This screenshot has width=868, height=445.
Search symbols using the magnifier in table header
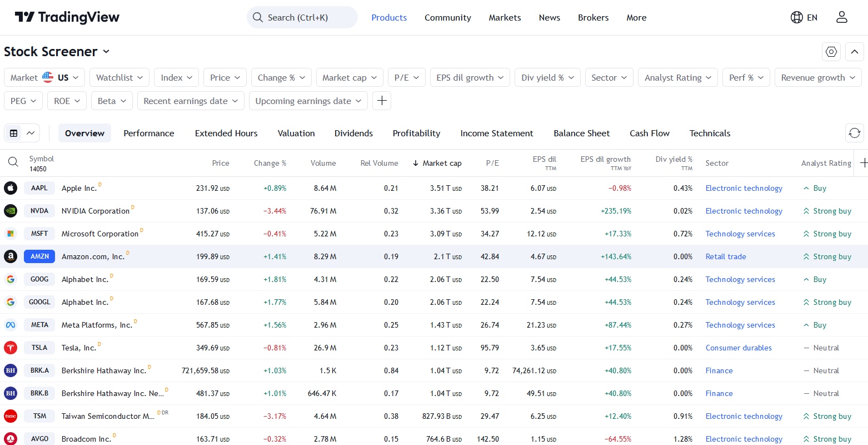click(x=13, y=162)
